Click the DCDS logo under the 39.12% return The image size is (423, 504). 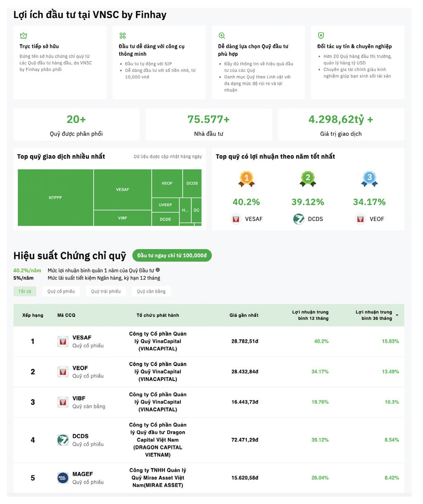pos(299,219)
